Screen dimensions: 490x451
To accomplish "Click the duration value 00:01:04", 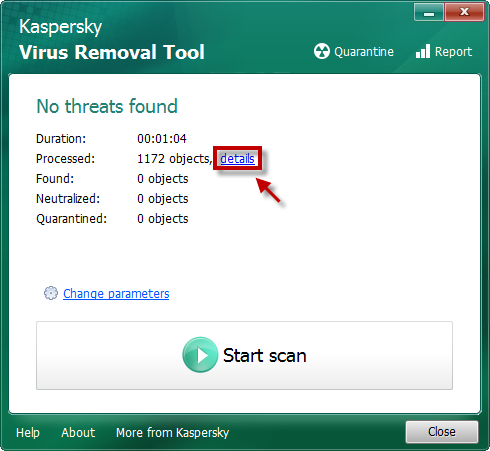I will pos(162,139).
